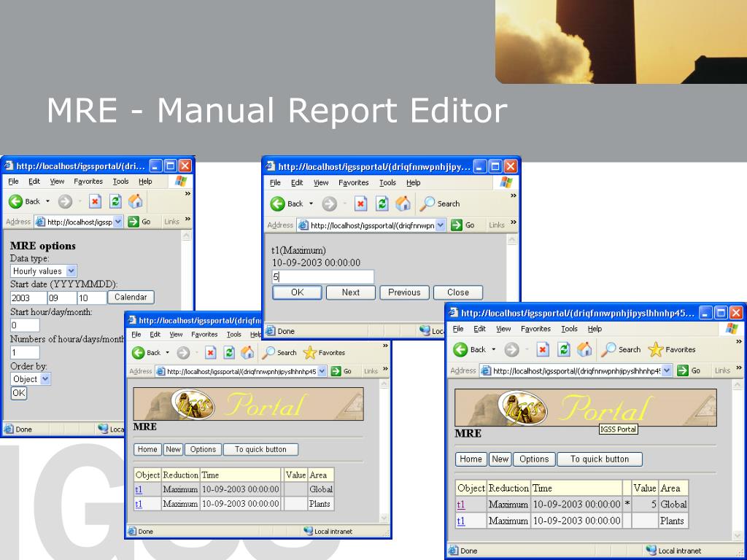The image size is (747, 560).
Task: Click Back icon in MRE options window
Action: click(x=16, y=201)
